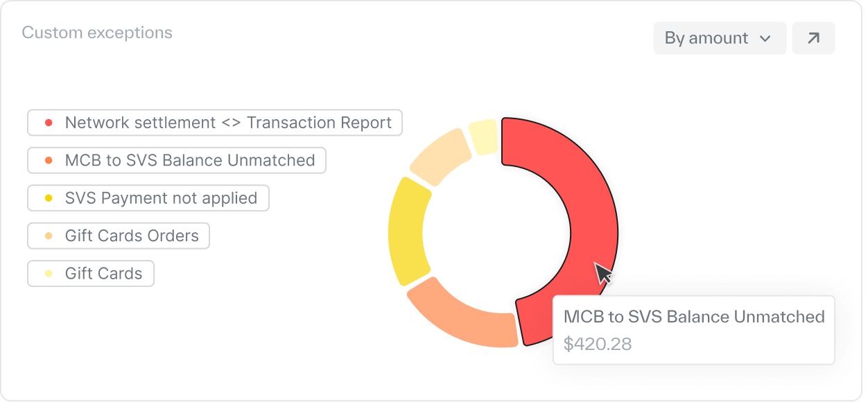Click the expand arrow icon button
The height and width of the screenshot is (402, 868).
(813, 38)
